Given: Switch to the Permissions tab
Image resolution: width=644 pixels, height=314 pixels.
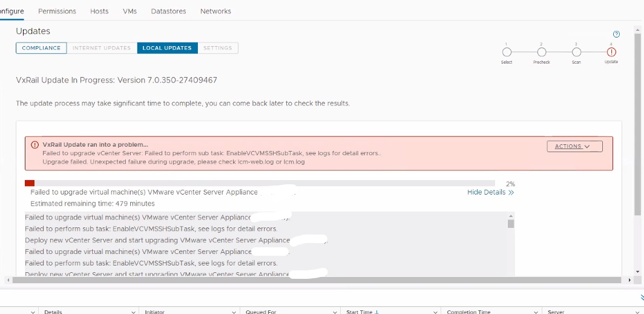Looking at the screenshot, I should tap(57, 11).
